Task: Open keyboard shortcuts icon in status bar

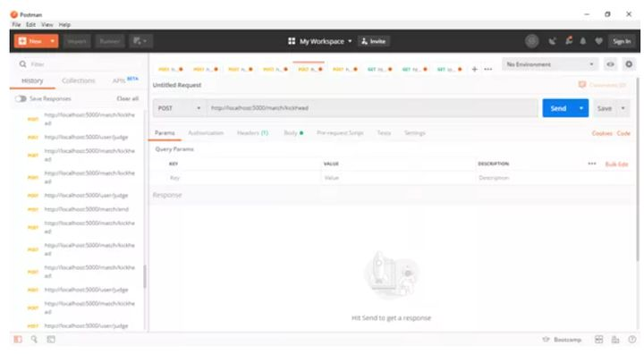Action: tap(615, 340)
